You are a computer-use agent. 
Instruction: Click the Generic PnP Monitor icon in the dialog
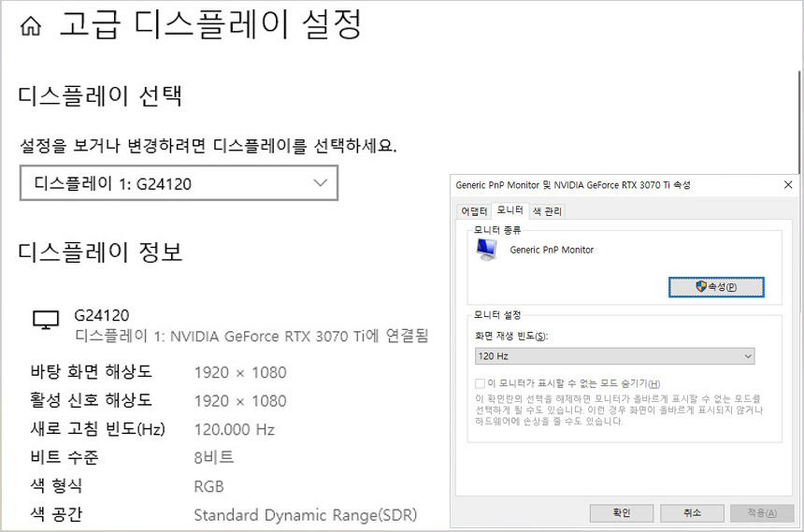click(486, 250)
